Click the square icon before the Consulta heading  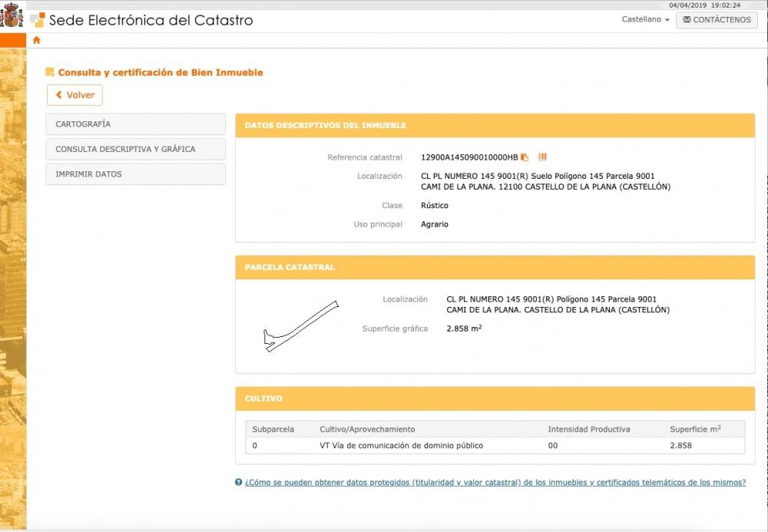tap(50, 72)
